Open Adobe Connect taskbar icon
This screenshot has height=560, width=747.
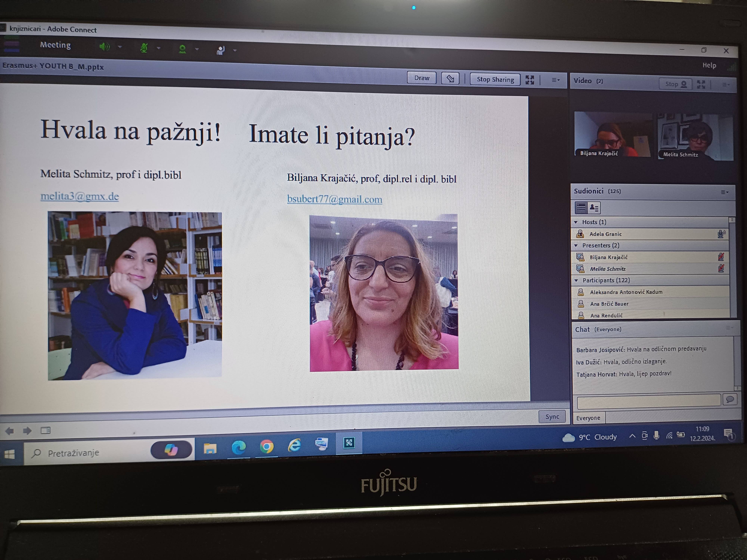tap(349, 443)
